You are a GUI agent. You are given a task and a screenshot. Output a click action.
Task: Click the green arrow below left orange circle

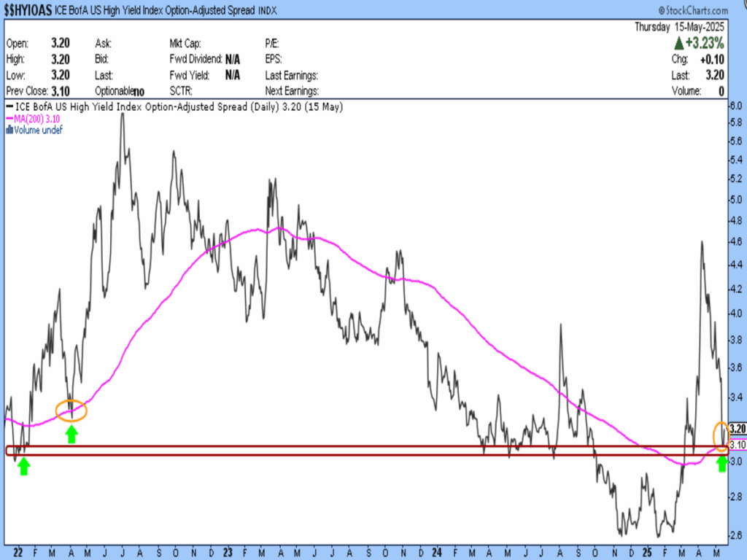point(71,435)
